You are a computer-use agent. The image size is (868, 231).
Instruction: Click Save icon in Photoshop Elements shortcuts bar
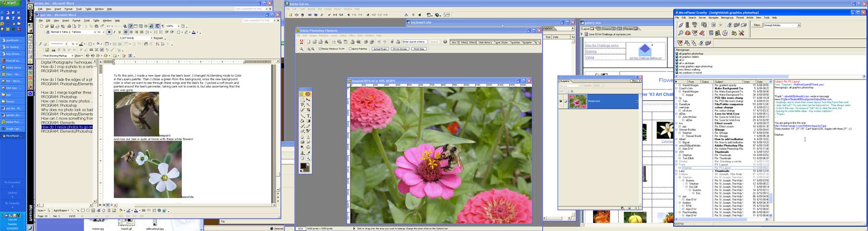[334, 42]
